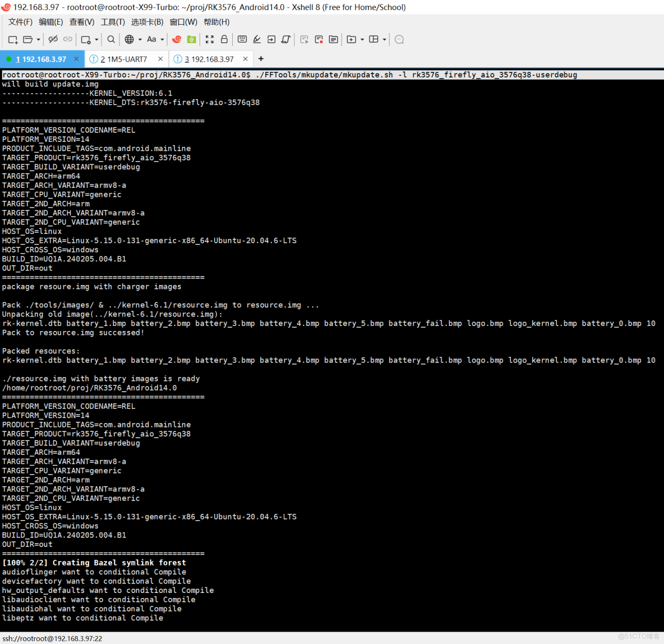The image size is (664, 644).
Task: Click the file transfer arrow icon
Action: tap(271, 39)
